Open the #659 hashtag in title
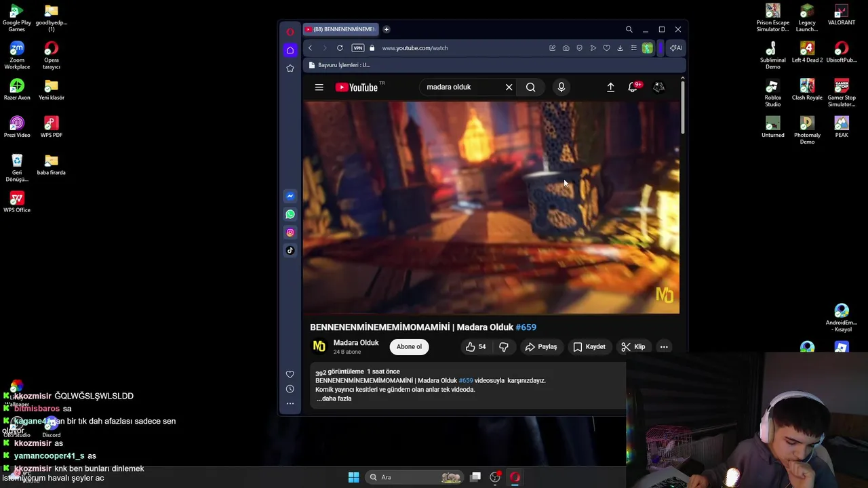The height and width of the screenshot is (488, 868). click(526, 327)
